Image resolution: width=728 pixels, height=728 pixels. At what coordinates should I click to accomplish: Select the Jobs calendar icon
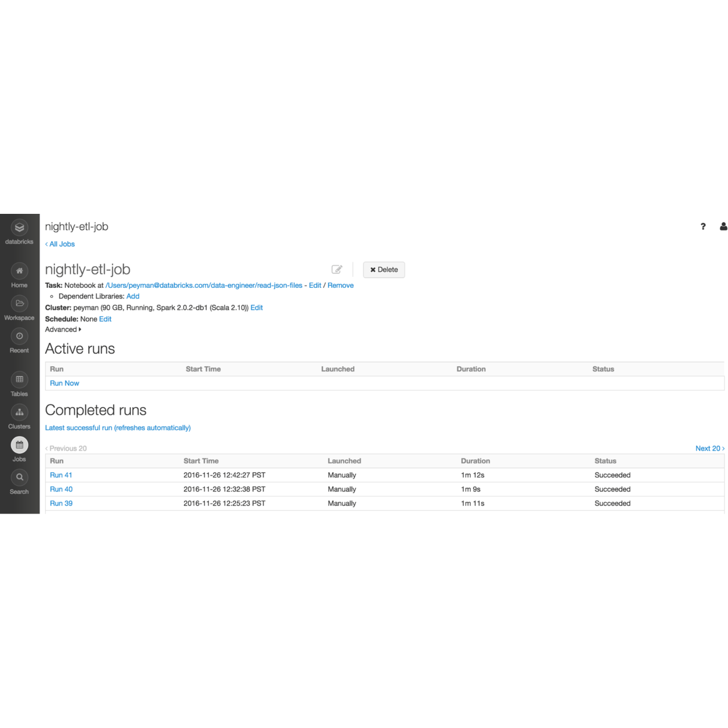click(x=19, y=445)
